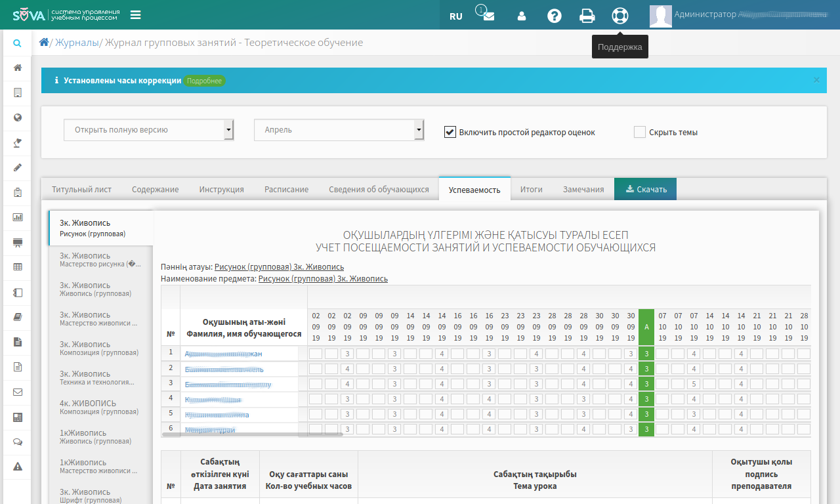Select the presentation board sidebar icon
Screen dimensions: 840x504
click(18, 242)
